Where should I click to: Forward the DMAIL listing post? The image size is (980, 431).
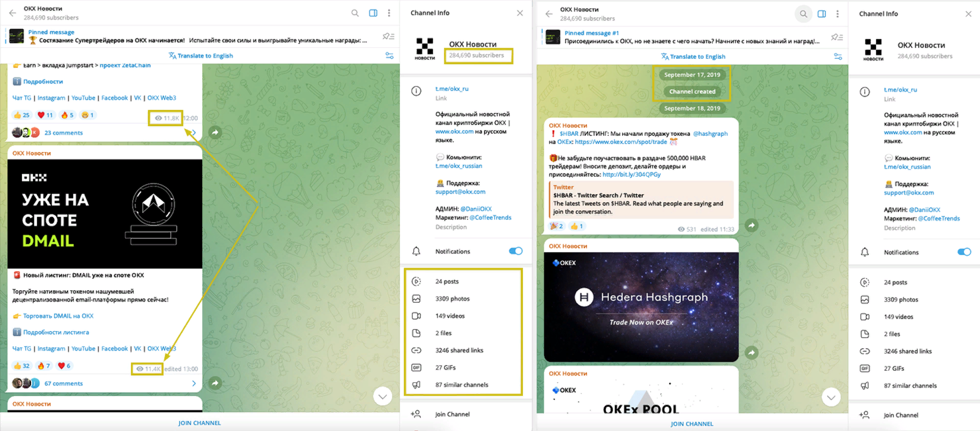(215, 383)
